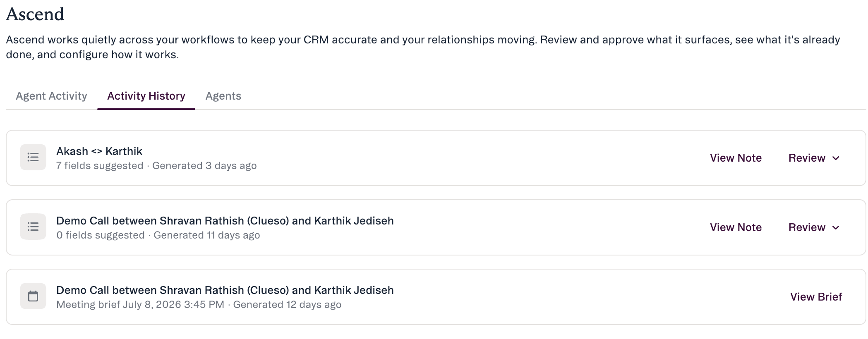
Task: Click the list icon on the 0 fields suggested row
Action: [33, 227]
